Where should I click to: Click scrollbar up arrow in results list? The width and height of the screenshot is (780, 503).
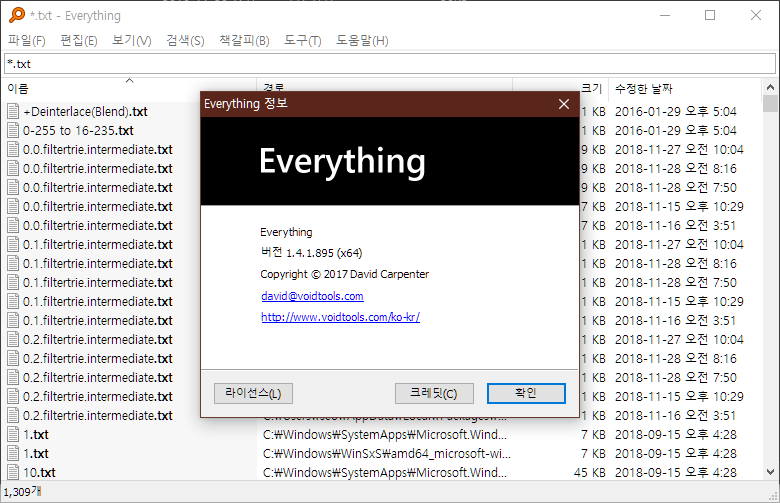click(x=770, y=87)
